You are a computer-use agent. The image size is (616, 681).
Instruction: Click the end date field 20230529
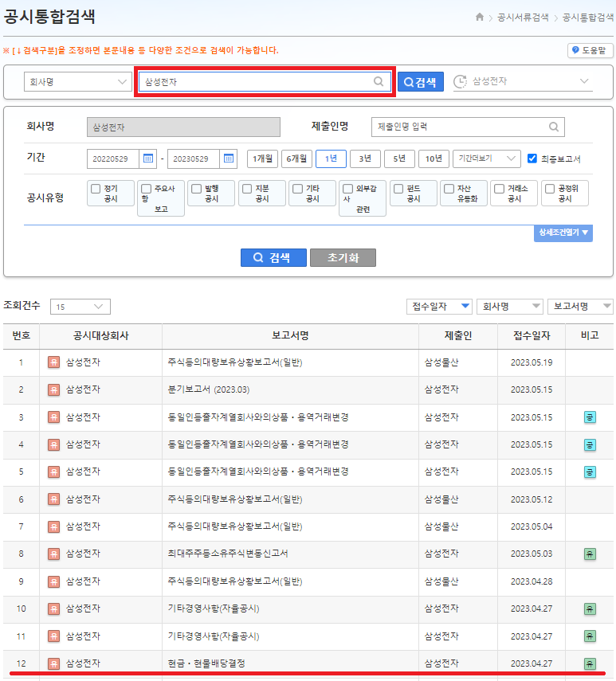(x=194, y=159)
